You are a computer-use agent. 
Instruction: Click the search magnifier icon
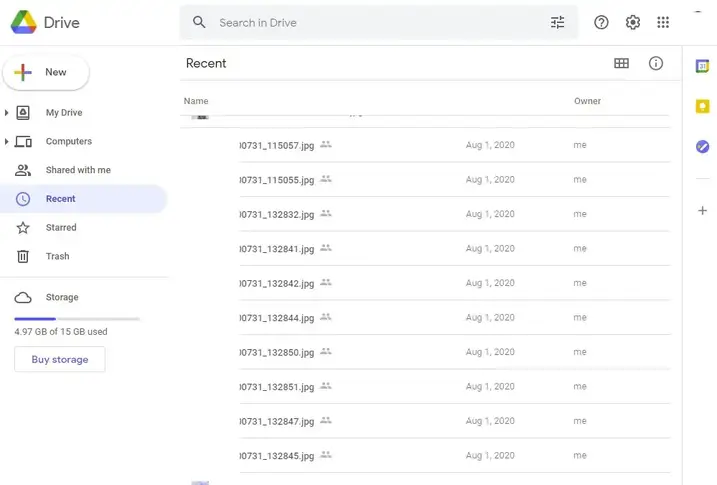coord(199,22)
